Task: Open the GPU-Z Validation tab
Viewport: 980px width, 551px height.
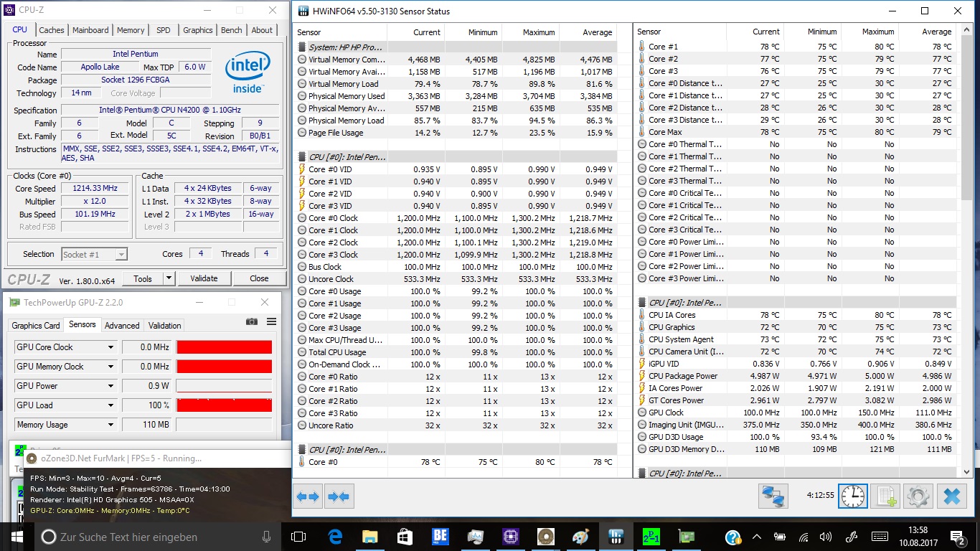Action: [x=164, y=325]
